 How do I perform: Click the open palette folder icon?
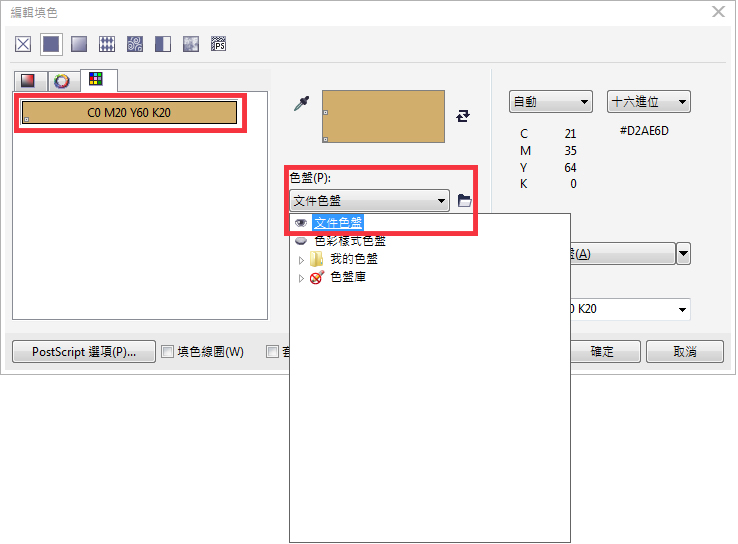464,201
